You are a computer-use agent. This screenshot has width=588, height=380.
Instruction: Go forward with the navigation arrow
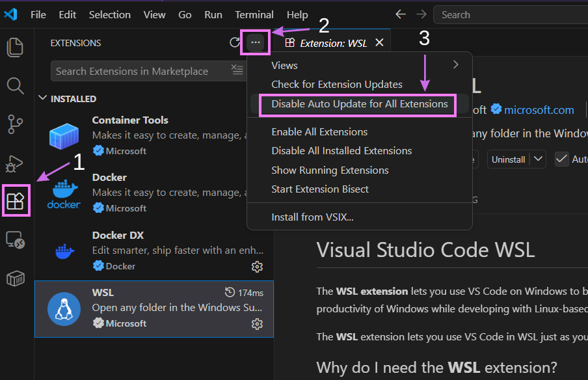click(421, 14)
